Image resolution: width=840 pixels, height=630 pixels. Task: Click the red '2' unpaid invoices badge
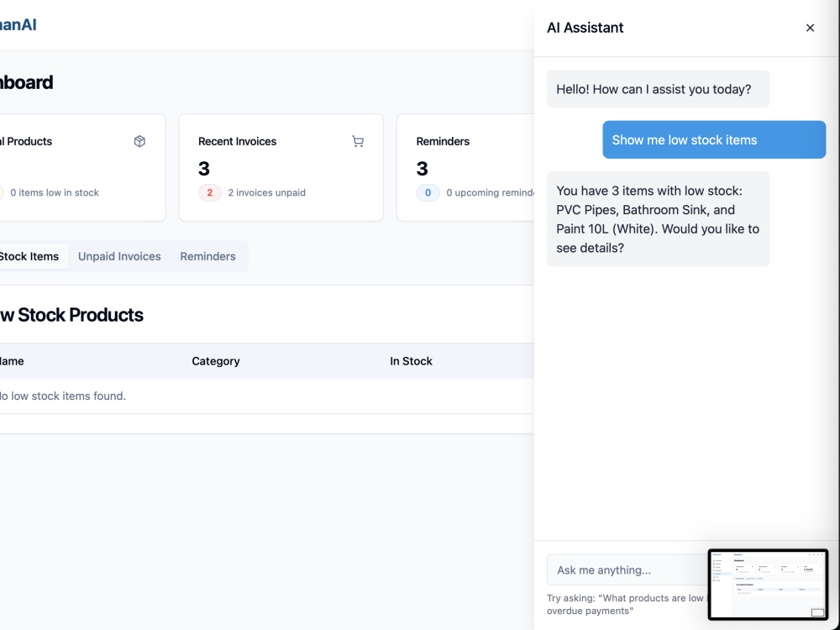pyautogui.click(x=209, y=192)
